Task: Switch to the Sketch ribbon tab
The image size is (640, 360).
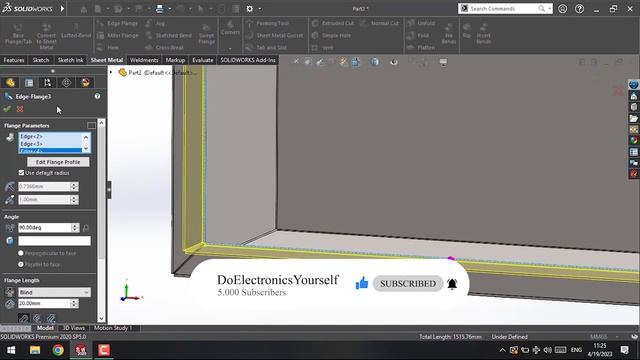Action: tap(41, 60)
